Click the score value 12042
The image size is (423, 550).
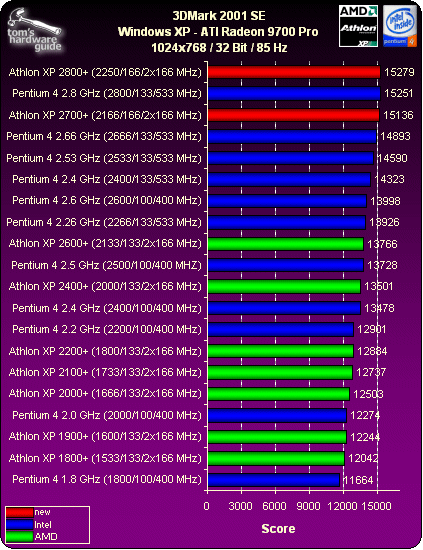363,458
